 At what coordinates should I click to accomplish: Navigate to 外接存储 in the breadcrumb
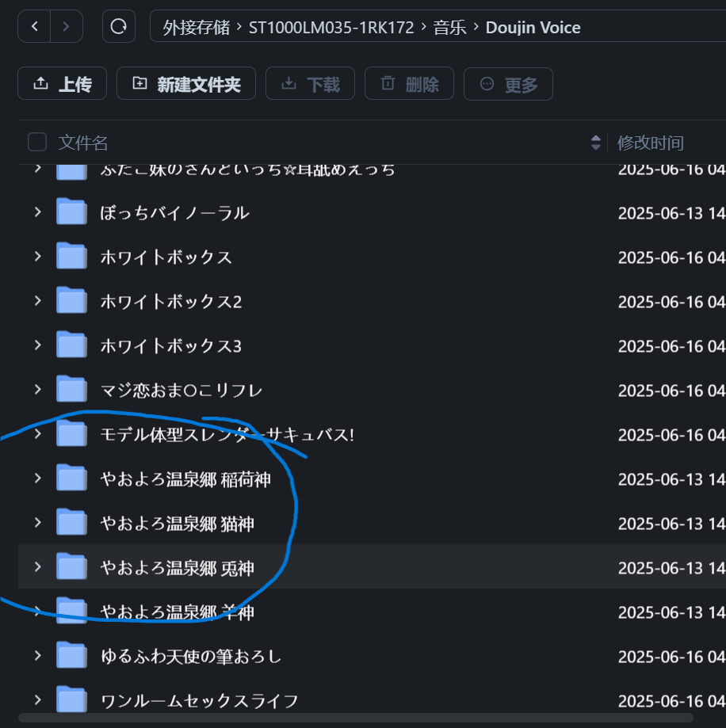(196, 28)
